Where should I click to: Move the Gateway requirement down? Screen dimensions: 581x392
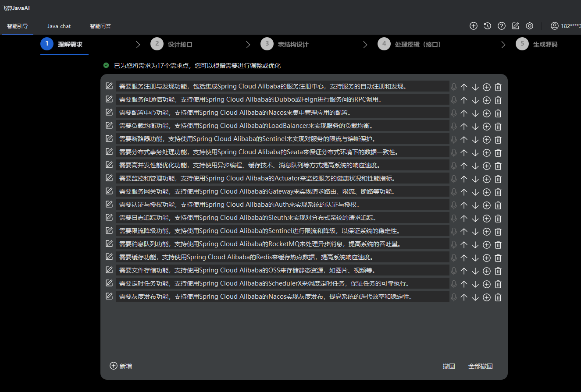pyautogui.click(x=475, y=192)
